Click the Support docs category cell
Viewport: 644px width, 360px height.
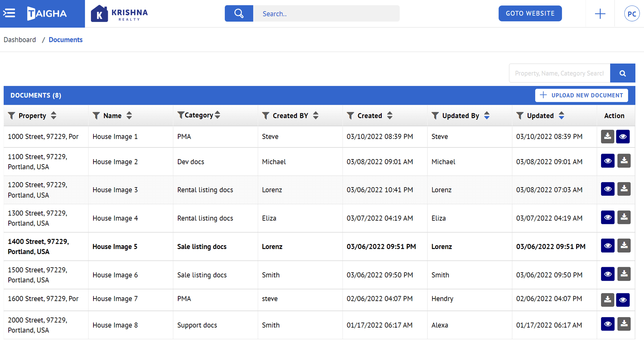pyautogui.click(x=215, y=325)
